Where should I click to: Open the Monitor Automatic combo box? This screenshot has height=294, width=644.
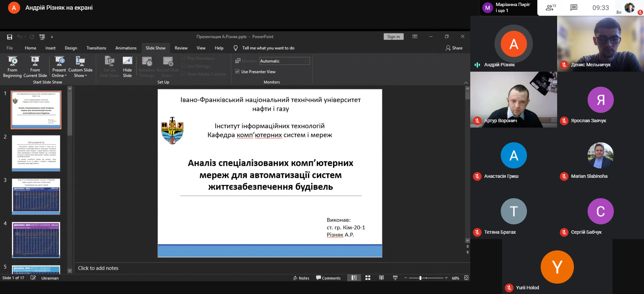pos(284,61)
